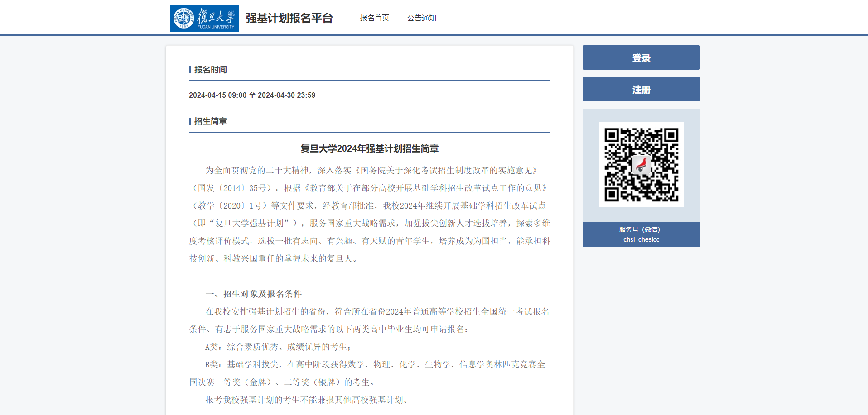Click the WeChat QR code image
This screenshot has width=868, height=415.
tap(641, 165)
